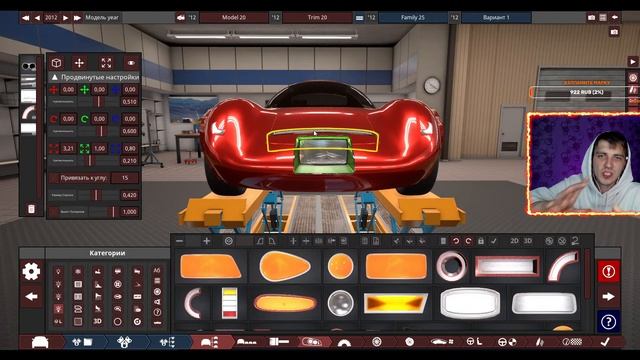Choose vertical striped lamp fixture
The image size is (640, 360).
(229, 303)
